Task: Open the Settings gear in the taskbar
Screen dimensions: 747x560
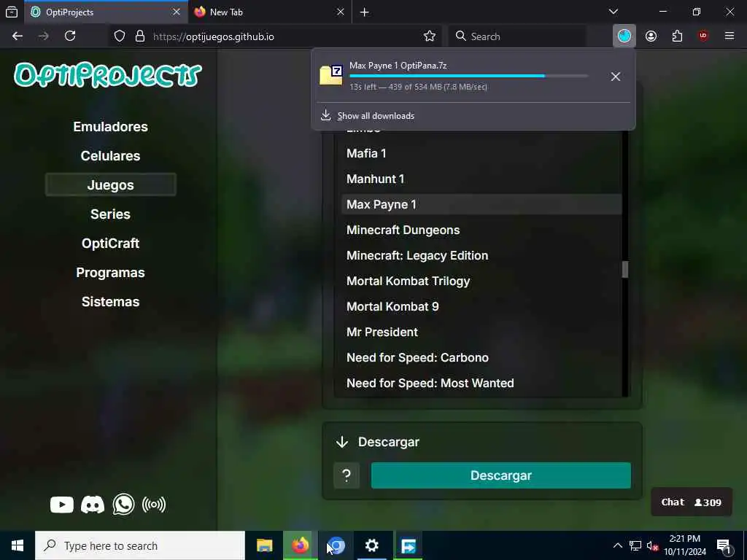Action: click(x=371, y=545)
